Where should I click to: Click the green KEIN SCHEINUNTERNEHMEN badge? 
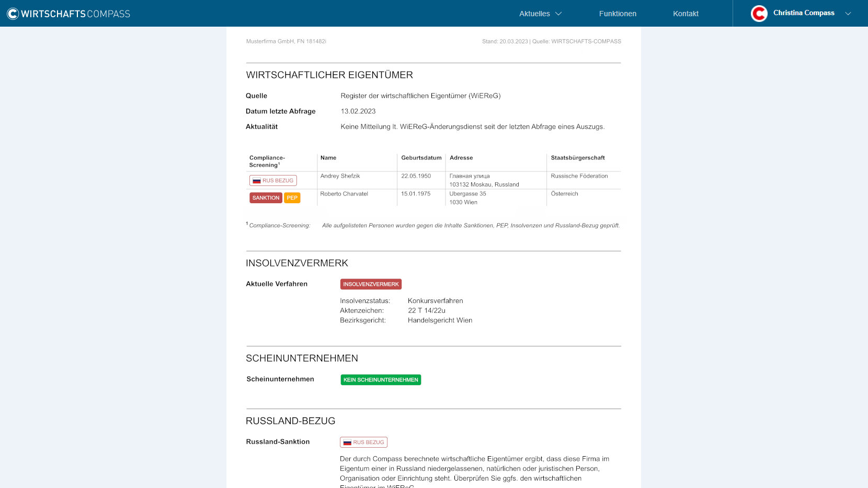pos(381,380)
